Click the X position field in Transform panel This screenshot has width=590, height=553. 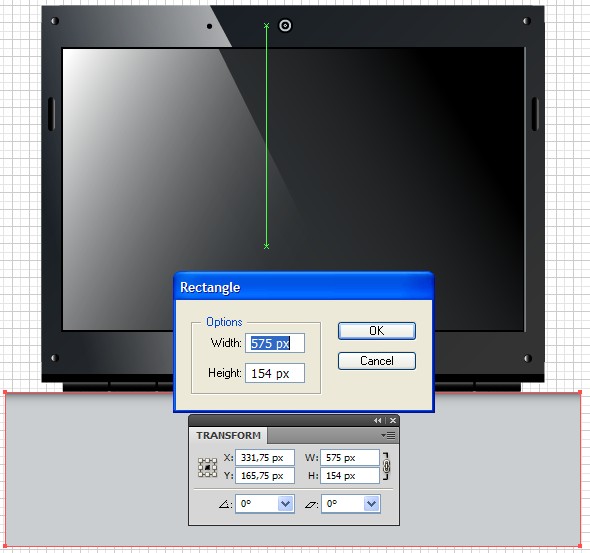pos(265,458)
